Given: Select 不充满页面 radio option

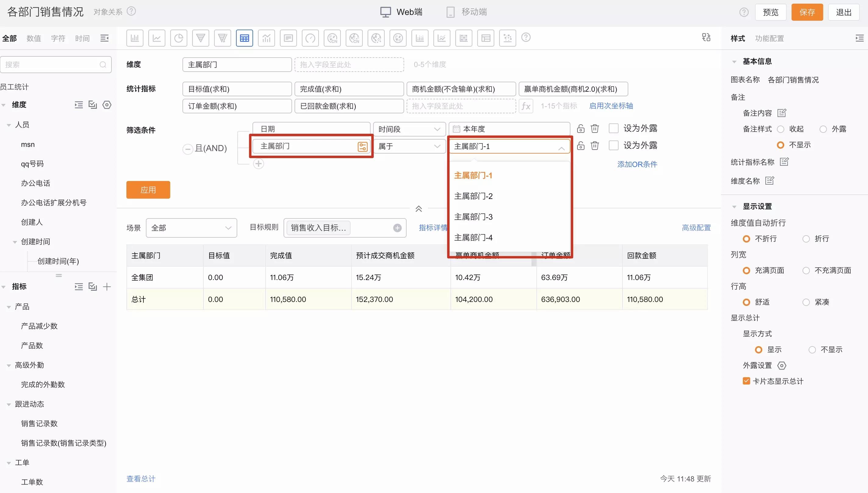Looking at the screenshot, I should pos(806,271).
